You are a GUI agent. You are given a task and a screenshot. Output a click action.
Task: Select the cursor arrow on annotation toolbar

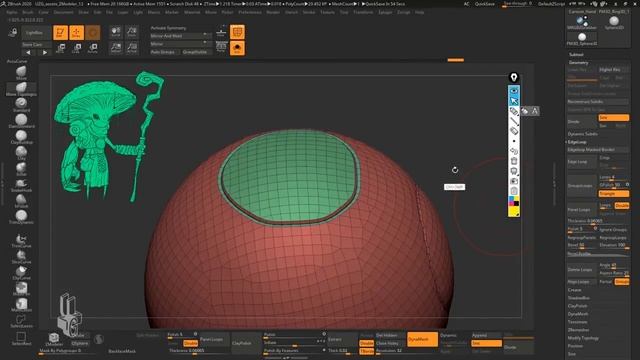tap(514, 100)
